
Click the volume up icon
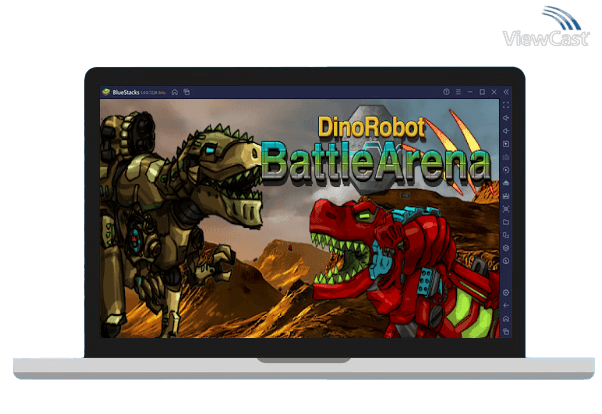[506, 118]
